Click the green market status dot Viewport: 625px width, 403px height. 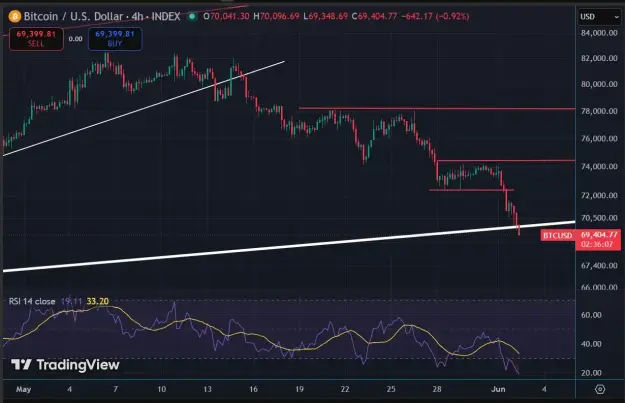[192, 16]
